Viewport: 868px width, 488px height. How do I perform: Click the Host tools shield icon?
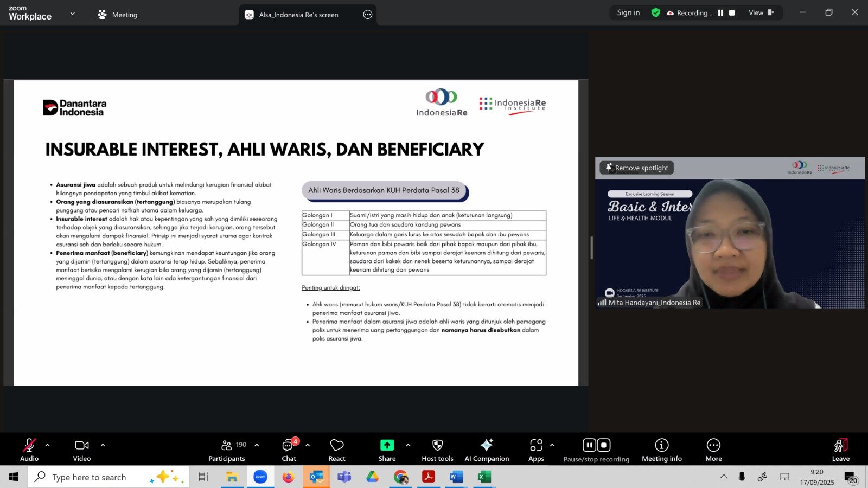(437, 450)
